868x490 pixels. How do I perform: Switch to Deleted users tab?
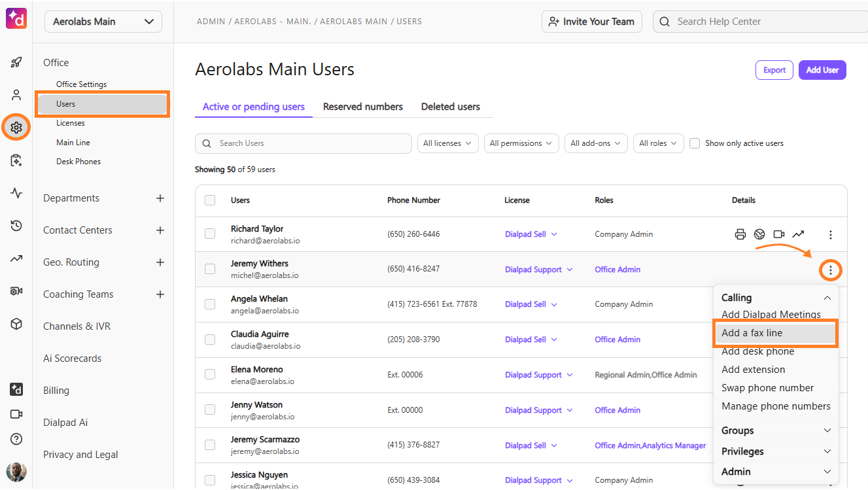click(x=451, y=107)
